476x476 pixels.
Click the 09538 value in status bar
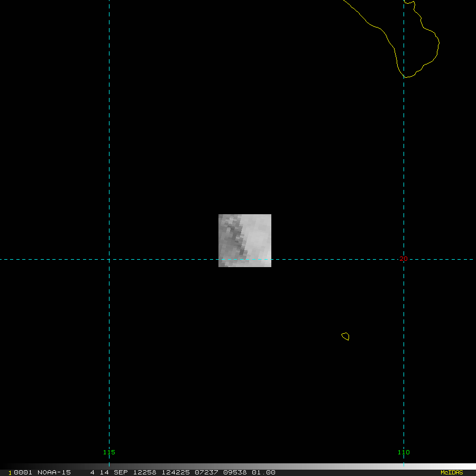point(235,472)
